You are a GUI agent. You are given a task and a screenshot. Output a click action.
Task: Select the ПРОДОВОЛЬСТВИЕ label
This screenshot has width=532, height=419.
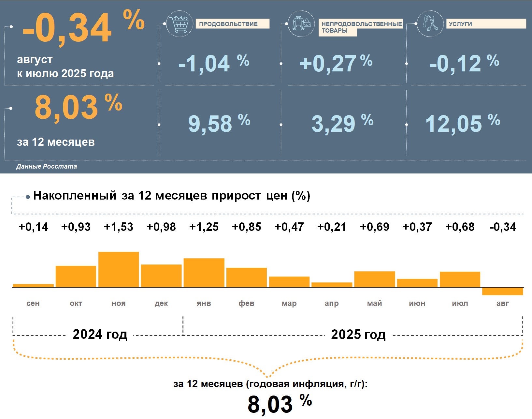(232, 24)
